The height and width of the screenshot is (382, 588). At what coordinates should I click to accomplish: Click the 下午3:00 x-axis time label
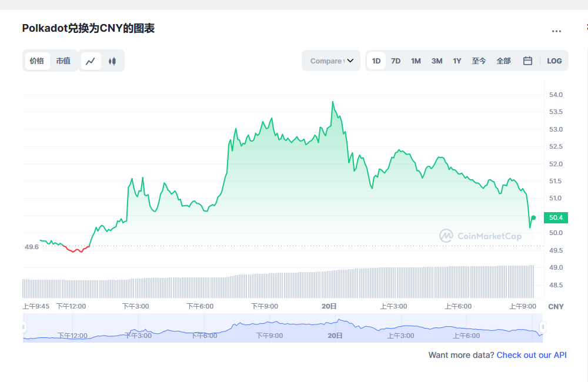pos(135,306)
